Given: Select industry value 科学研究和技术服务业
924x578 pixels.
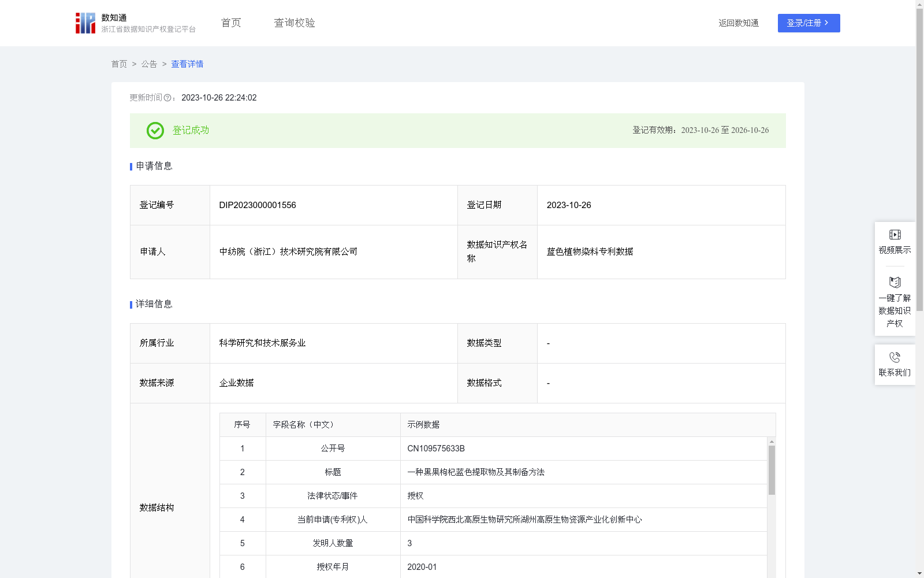Looking at the screenshot, I should pyautogui.click(x=262, y=343).
